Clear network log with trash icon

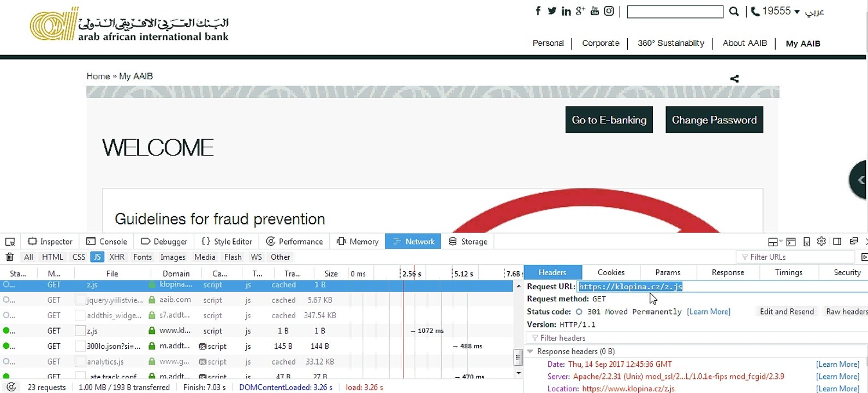click(9, 257)
